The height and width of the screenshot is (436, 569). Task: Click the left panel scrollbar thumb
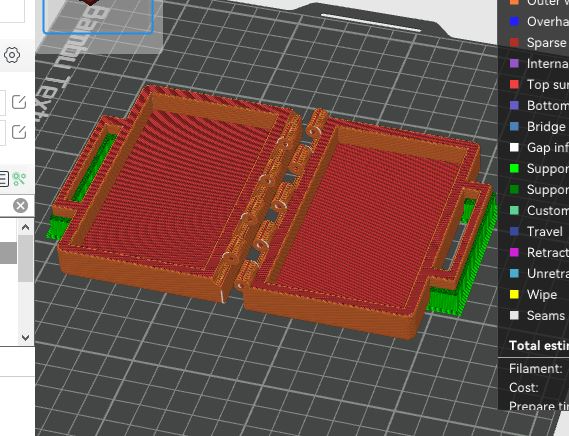click(25, 258)
